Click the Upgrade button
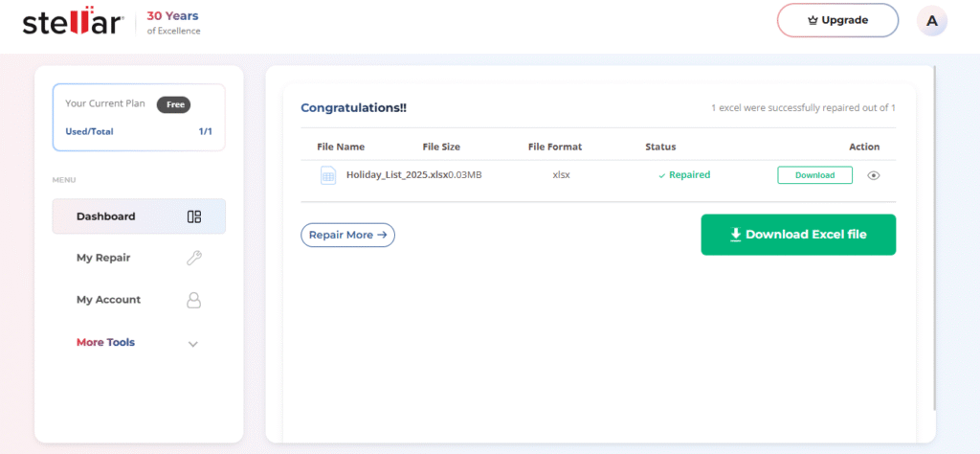The width and height of the screenshot is (980, 454). point(837,21)
